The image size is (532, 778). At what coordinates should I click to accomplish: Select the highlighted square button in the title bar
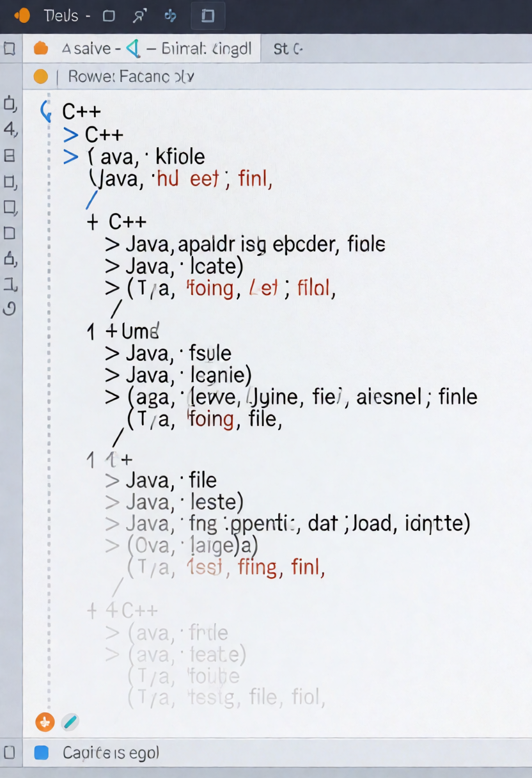click(208, 16)
